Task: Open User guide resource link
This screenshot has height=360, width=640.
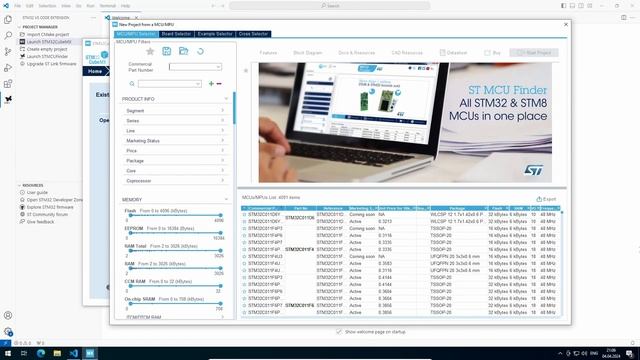Action: tap(37, 193)
